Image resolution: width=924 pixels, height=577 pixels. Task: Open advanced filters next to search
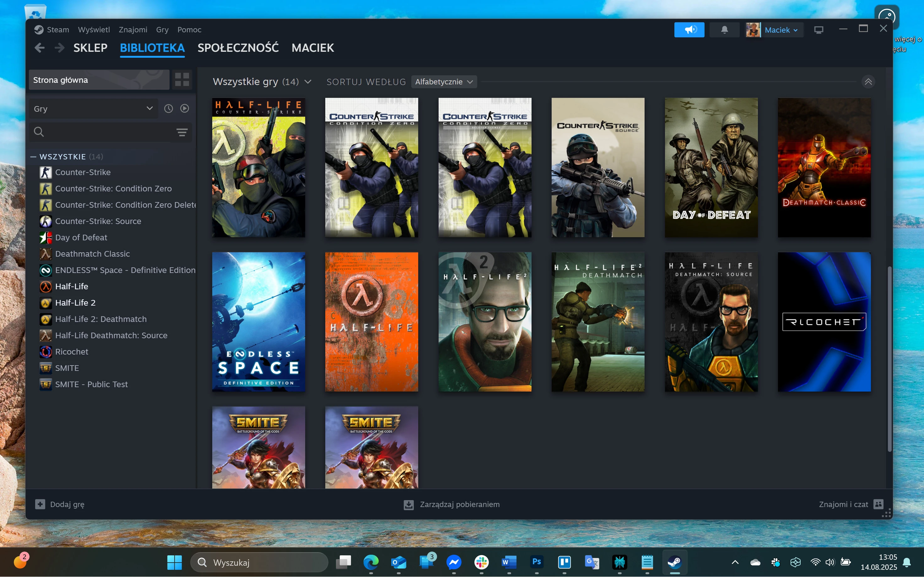point(182,132)
